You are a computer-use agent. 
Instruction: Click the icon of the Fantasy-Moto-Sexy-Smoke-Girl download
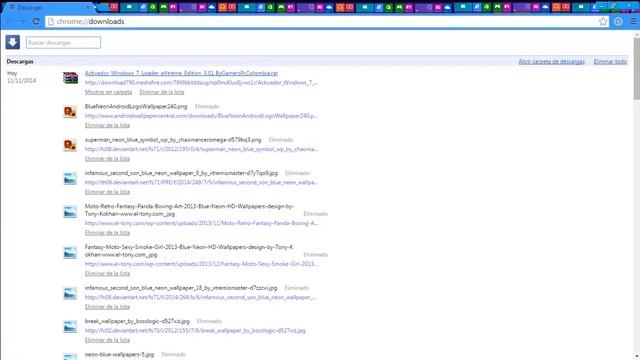click(x=70, y=253)
